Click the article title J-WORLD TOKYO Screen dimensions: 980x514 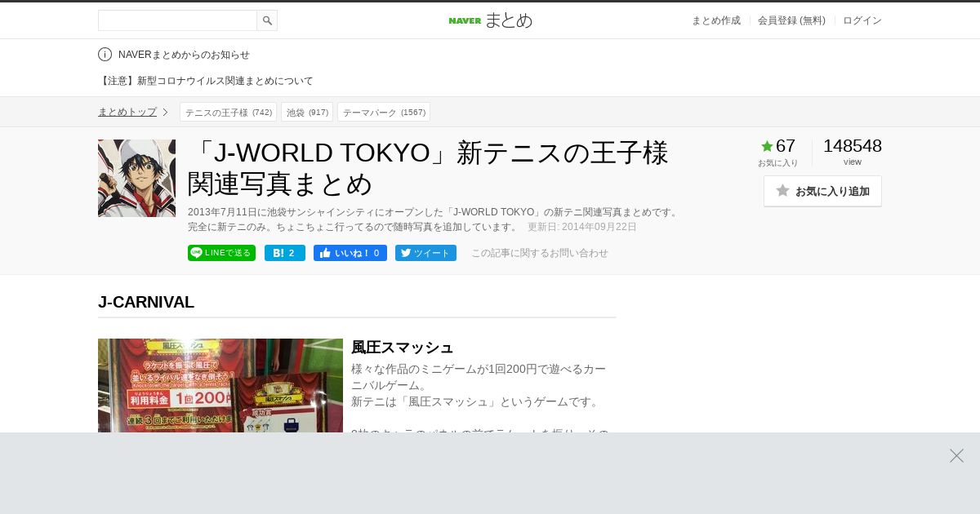tap(428, 168)
